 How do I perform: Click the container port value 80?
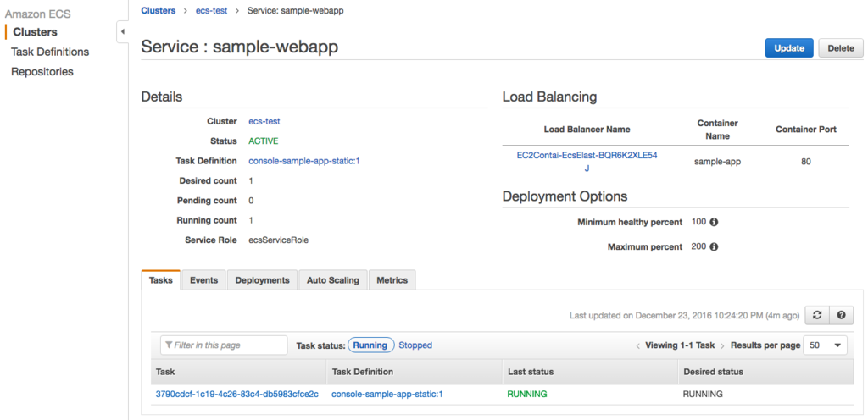click(805, 162)
